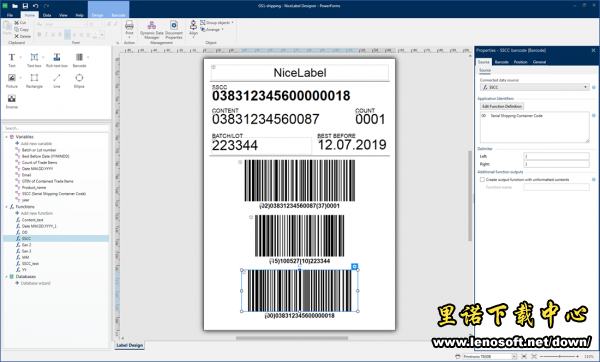The width and height of the screenshot is (600, 362).
Task: Toggle left text alignment in Font group
Action: [x=67, y=34]
